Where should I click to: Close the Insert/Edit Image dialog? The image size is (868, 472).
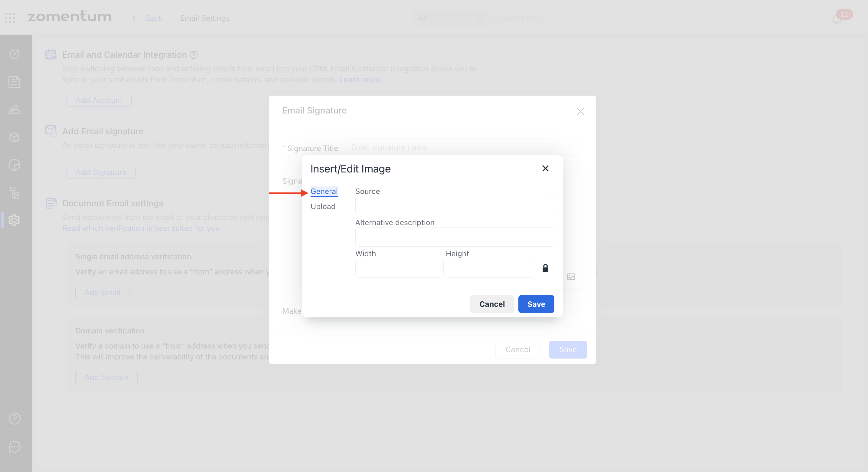pos(545,168)
